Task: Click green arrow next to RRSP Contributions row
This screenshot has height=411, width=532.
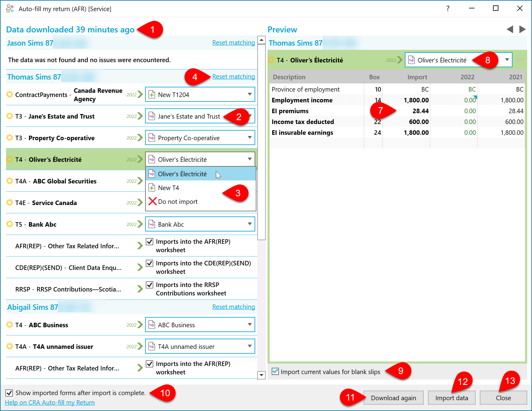Action: coord(140,289)
